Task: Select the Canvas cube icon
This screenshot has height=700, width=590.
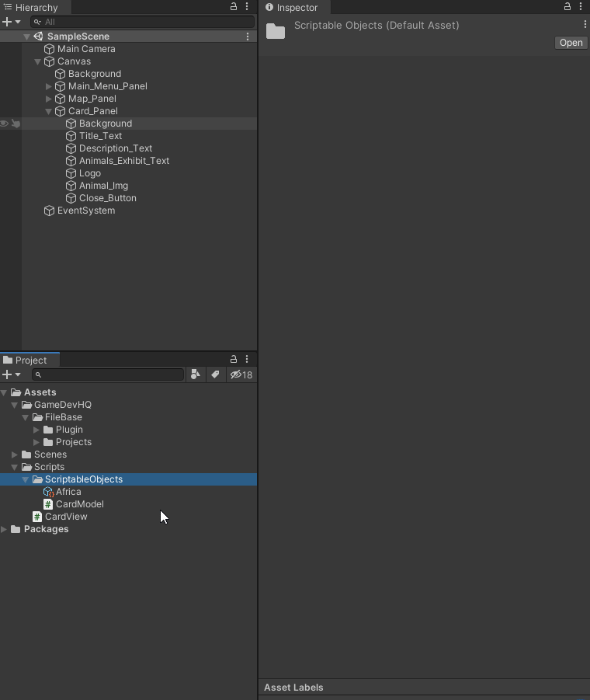Action: [x=49, y=61]
